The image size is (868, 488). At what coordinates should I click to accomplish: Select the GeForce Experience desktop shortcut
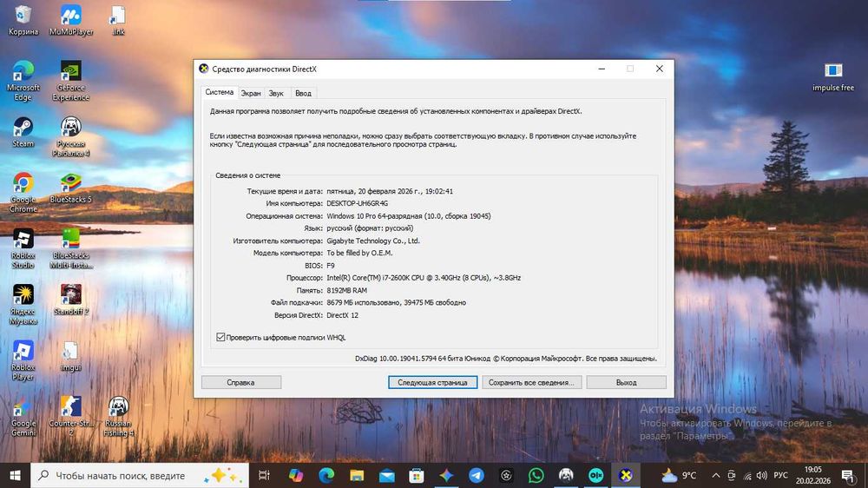click(x=71, y=81)
